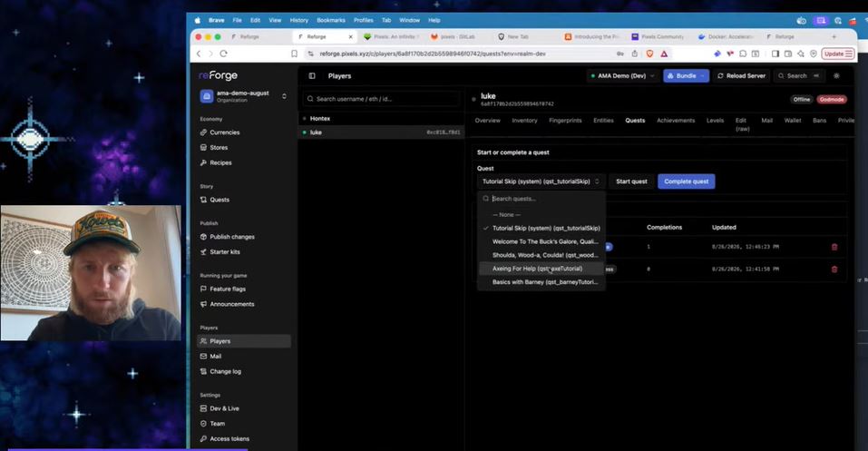The height and width of the screenshot is (451, 868).
Task: Open the Bundle button dropdown
Action: pyautogui.click(x=686, y=76)
